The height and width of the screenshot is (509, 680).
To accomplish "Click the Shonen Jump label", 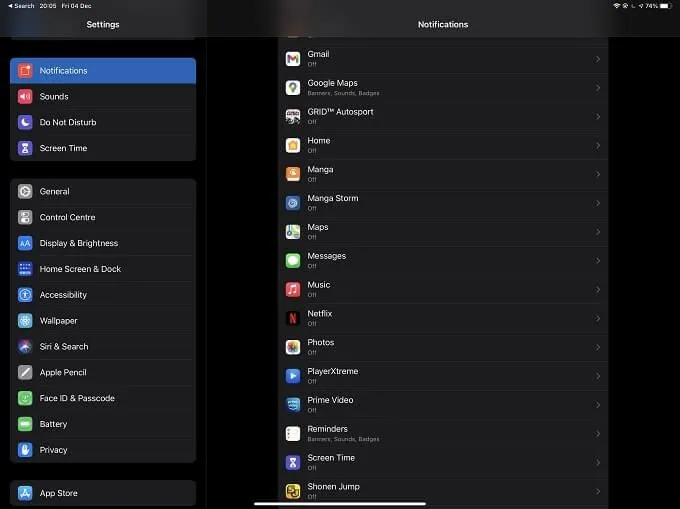I will tap(333, 486).
